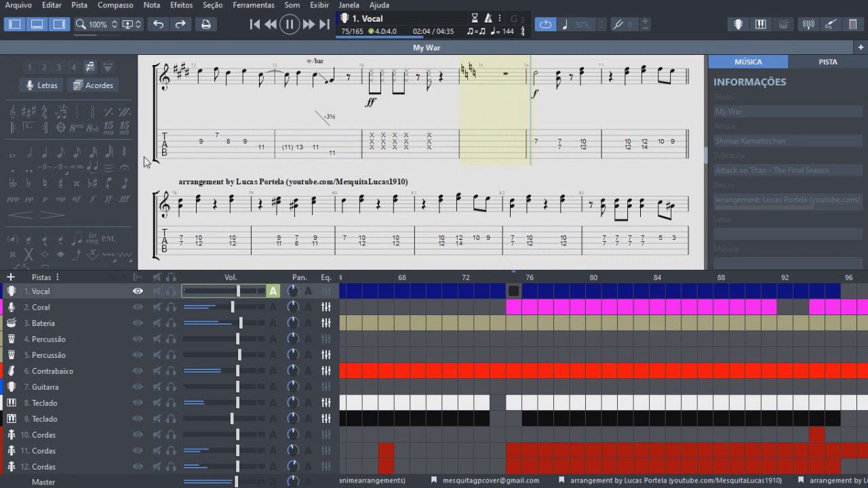Add a new file tab
Viewport: 868px width, 488px height.
coord(861,47)
